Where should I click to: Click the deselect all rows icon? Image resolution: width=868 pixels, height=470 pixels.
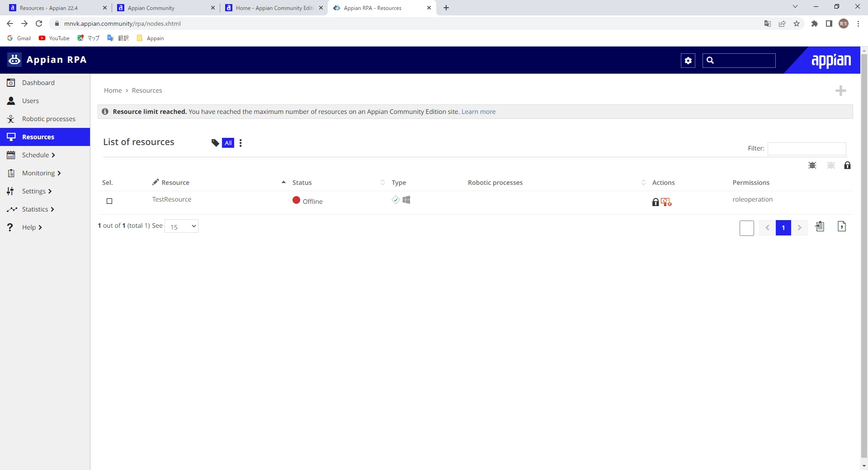(831, 165)
